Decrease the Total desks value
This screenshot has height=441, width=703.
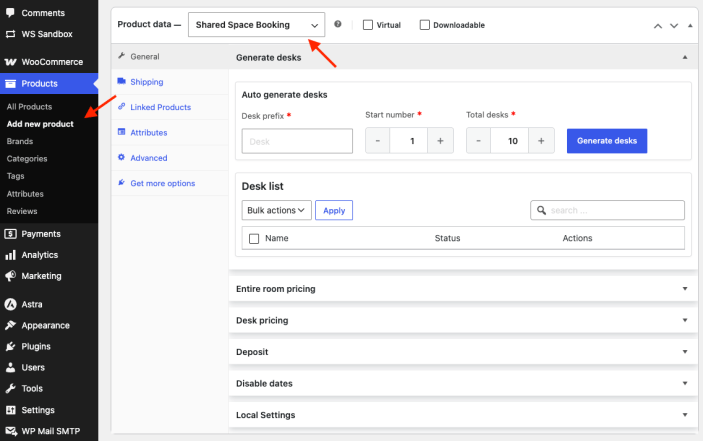click(478, 141)
